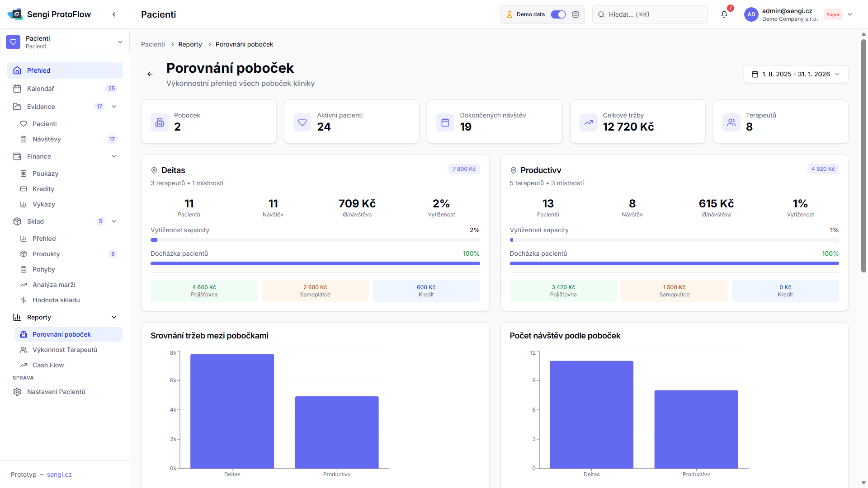Image resolution: width=868 pixels, height=488 pixels.
Task: Click the notifications bell icon
Action: [x=724, y=14]
